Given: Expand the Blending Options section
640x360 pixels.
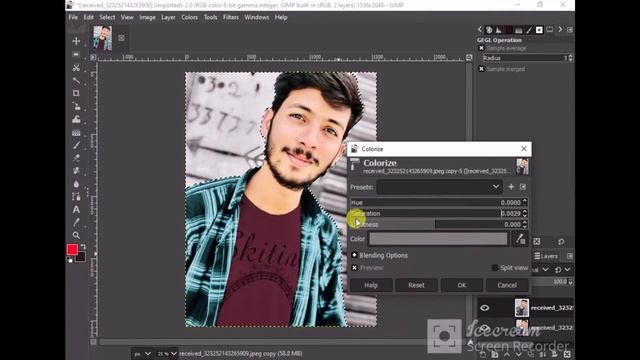Looking at the screenshot, I should 354,255.
